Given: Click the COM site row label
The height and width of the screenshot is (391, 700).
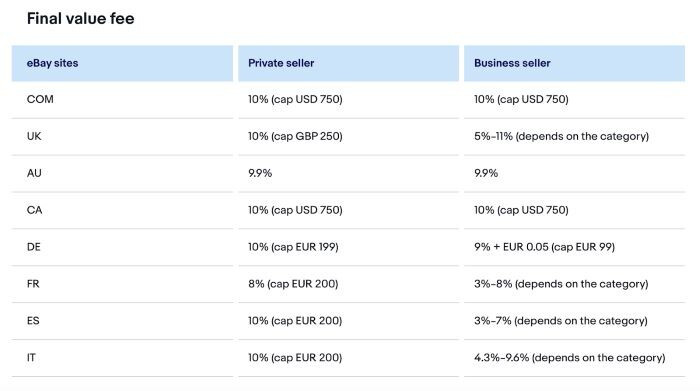Looking at the screenshot, I should point(40,99).
